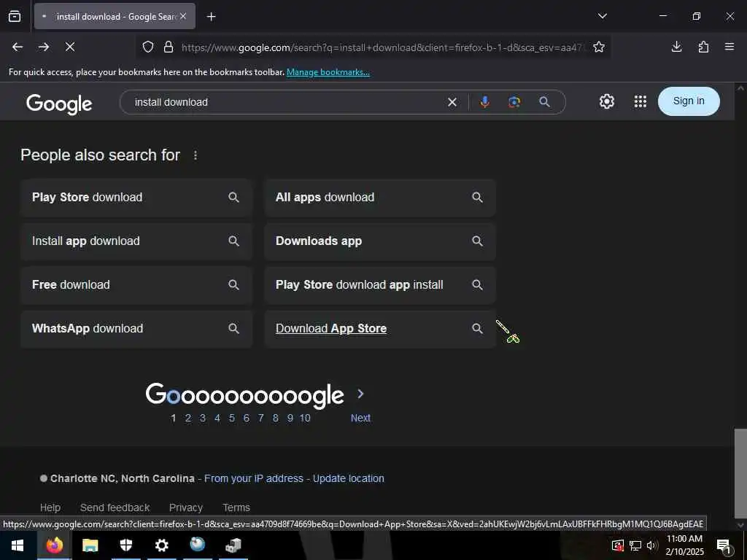Go to results page 3
Image resolution: width=747 pixels, height=560 pixels.
pyautogui.click(x=203, y=418)
